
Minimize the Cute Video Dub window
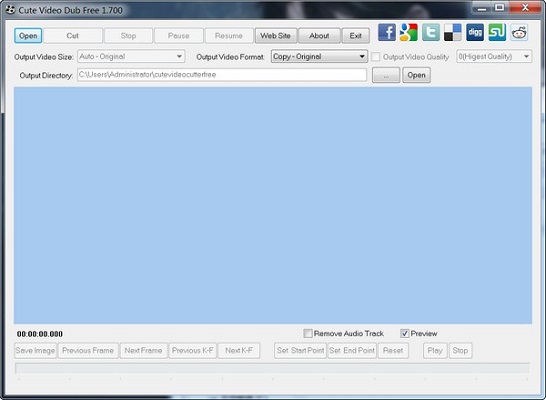tap(482, 8)
